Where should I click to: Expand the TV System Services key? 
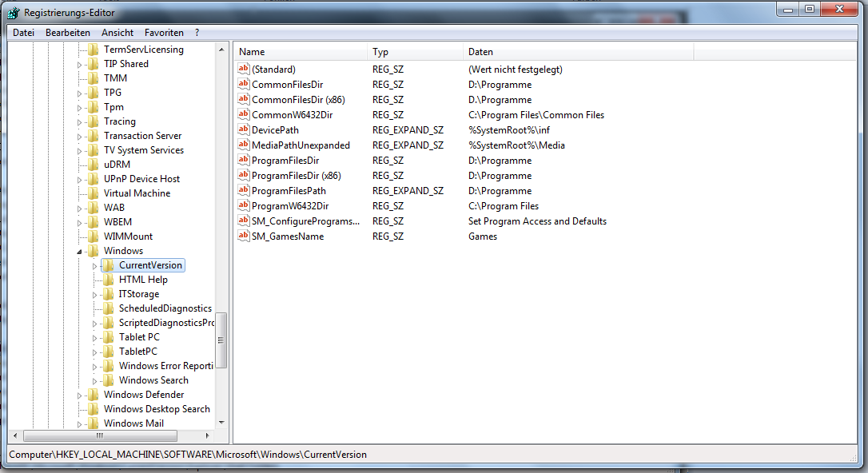tap(79, 151)
